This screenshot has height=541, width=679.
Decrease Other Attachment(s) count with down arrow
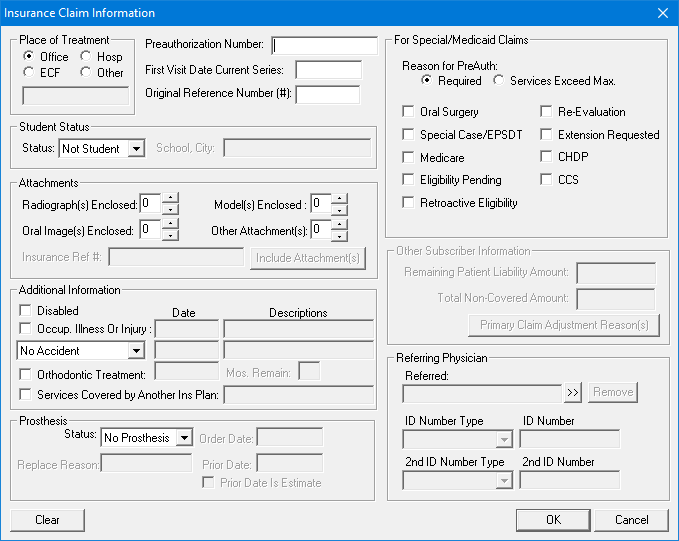pyautogui.click(x=340, y=236)
